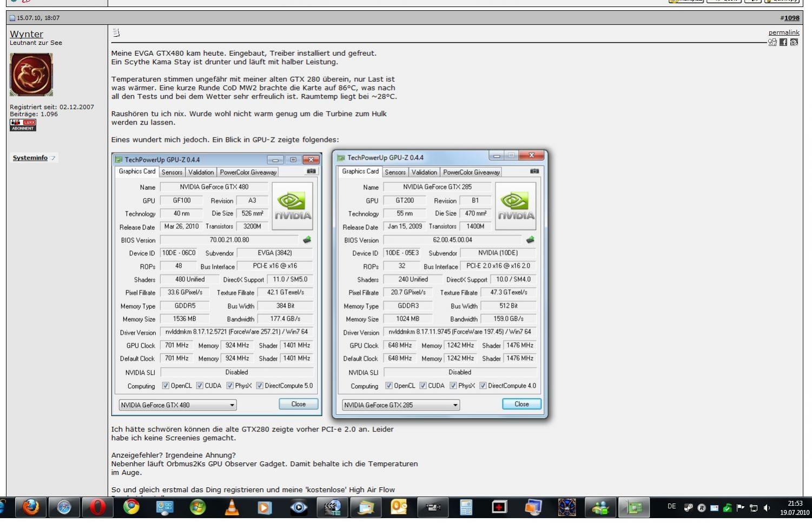Select Graphics Card tab in GTX 285 window

[360, 171]
